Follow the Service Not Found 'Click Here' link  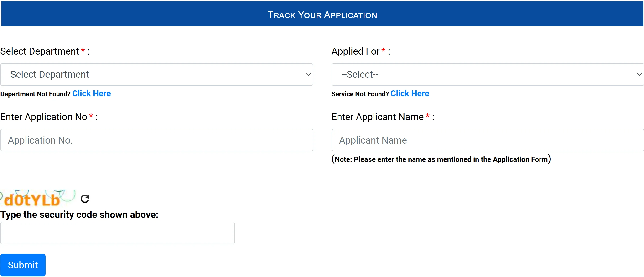pos(410,94)
